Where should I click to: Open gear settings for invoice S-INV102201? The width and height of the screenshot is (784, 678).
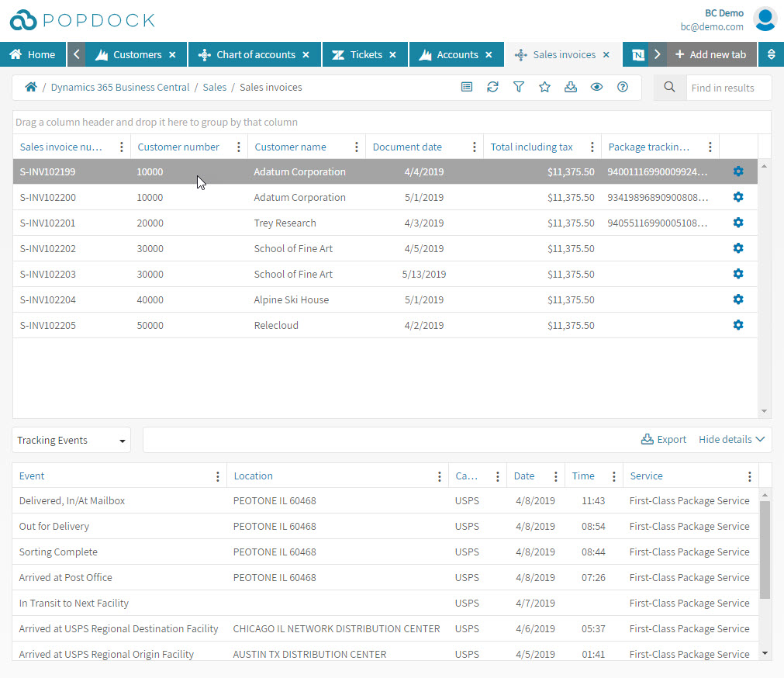pos(738,223)
